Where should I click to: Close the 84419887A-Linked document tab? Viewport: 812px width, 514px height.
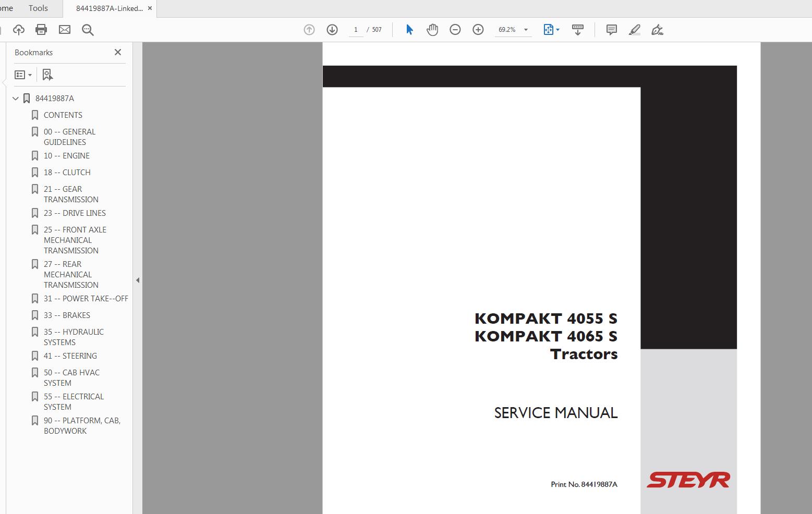(x=150, y=8)
